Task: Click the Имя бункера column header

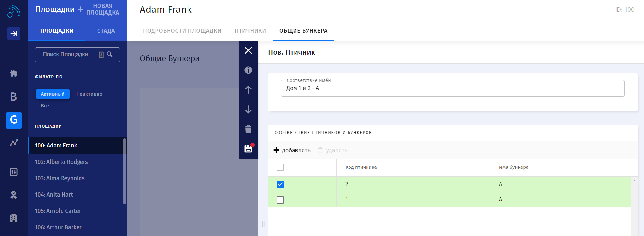Action: (x=561, y=167)
